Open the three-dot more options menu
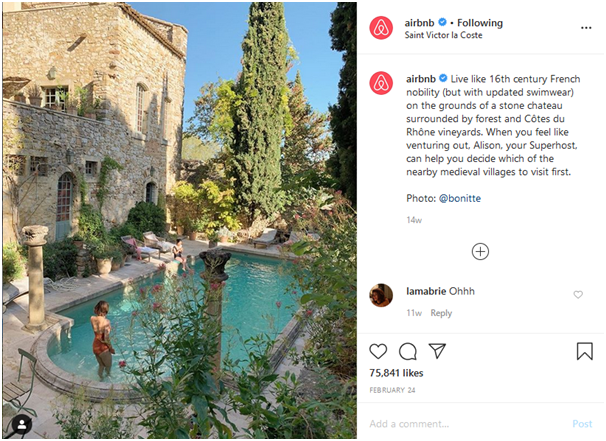This screenshot has width=606, height=441. (x=586, y=28)
